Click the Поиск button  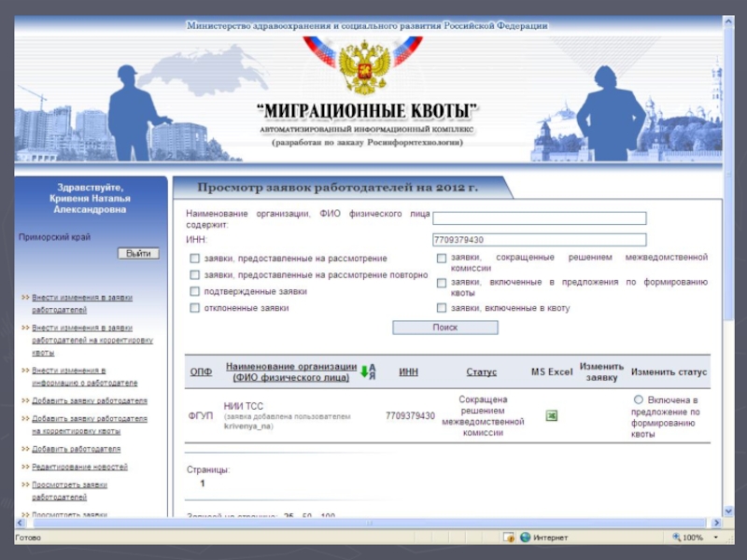(445, 328)
